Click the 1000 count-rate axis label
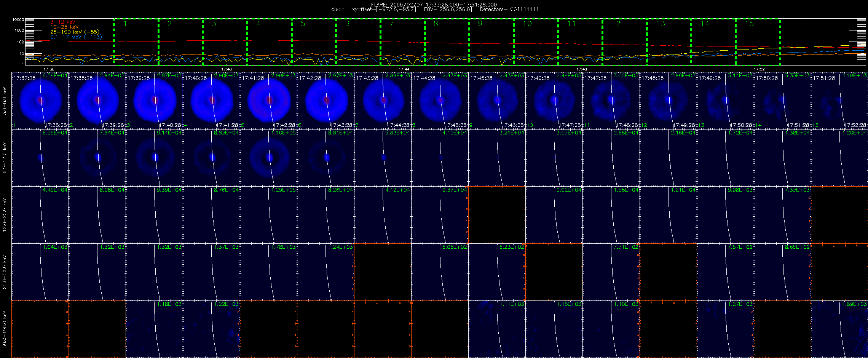Viewport: 868px width, 358px height. point(19,30)
